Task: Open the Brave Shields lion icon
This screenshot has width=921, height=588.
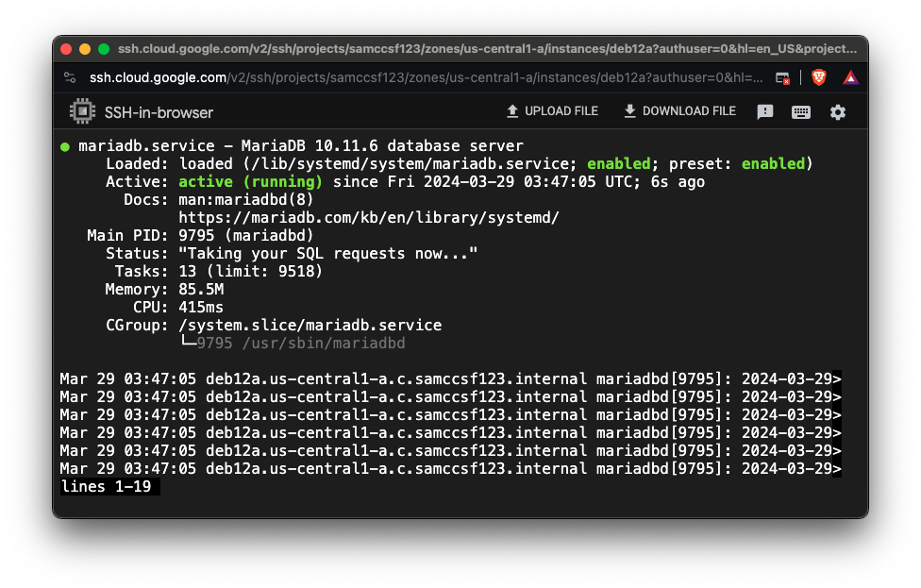Action: (x=819, y=77)
